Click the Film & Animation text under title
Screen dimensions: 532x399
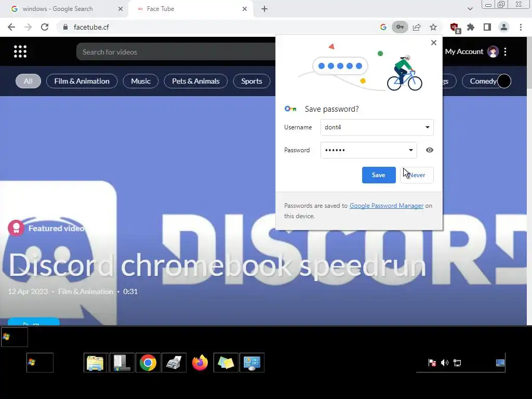[86, 291]
